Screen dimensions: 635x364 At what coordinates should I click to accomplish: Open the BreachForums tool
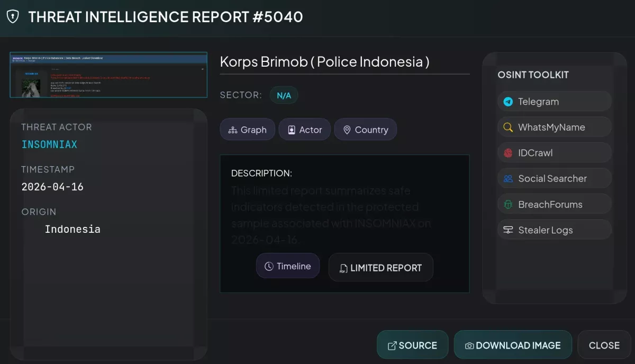[x=555, y=204]
